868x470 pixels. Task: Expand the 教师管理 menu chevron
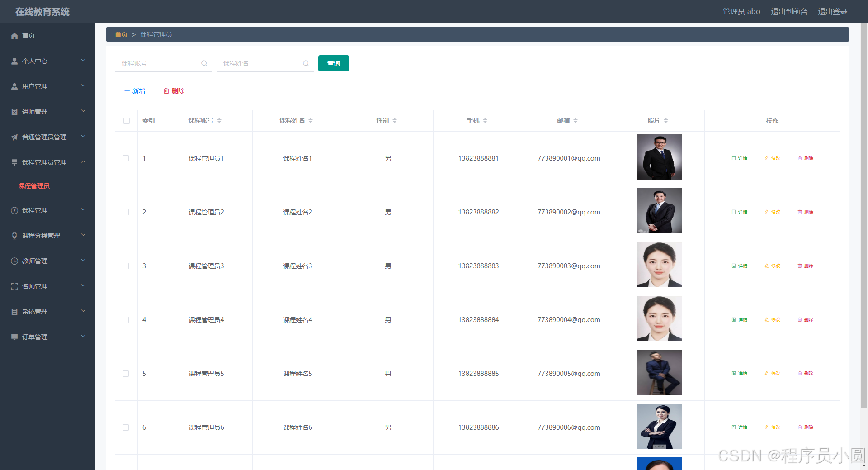tap(83, 260)
